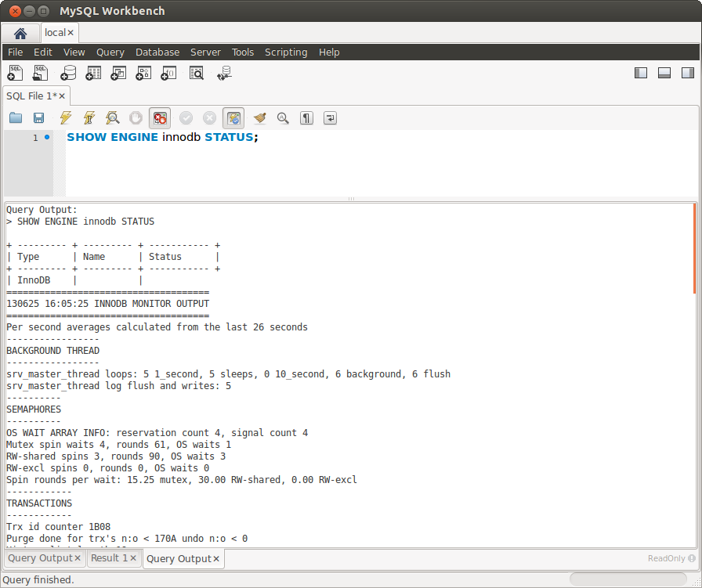Beautify the SQL script with the broom icon
Viewport: 702px width, 588px height.
tap(259, 117)
